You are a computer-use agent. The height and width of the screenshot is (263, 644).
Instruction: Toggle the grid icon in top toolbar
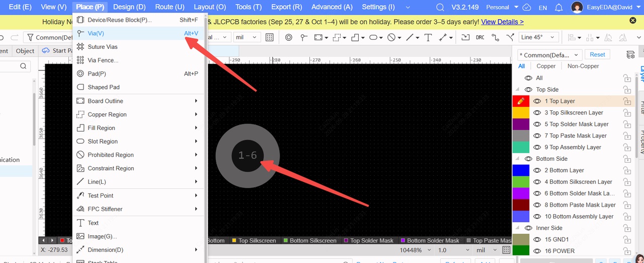(x=270, y=37)
